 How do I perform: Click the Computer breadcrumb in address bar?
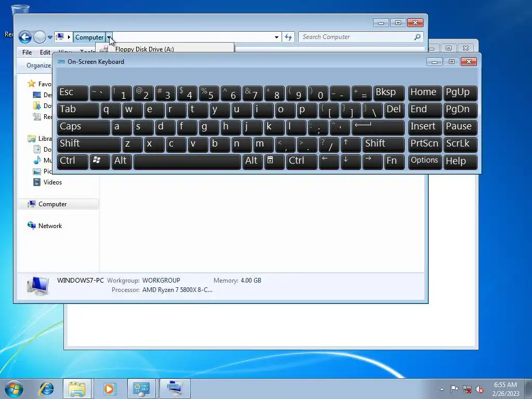click(89, 37)
